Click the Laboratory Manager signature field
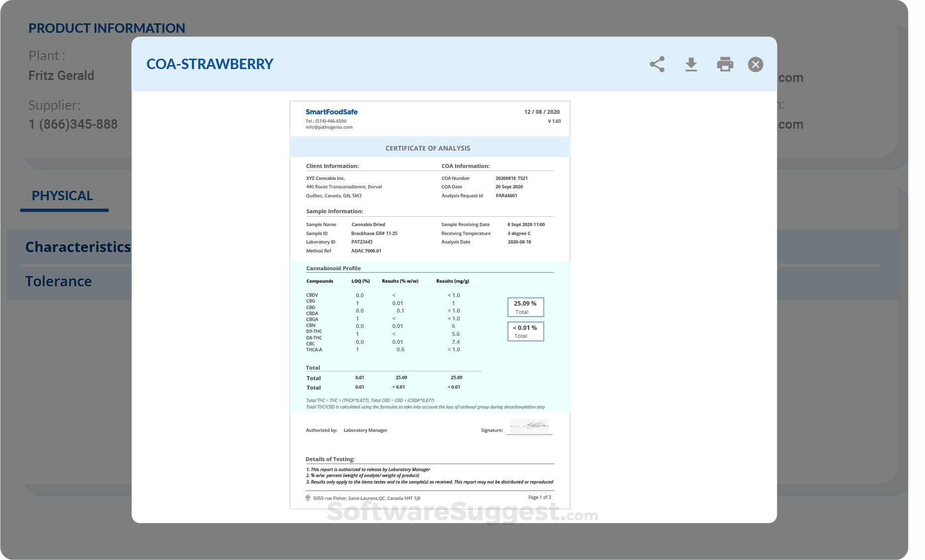 coord(529,426)
